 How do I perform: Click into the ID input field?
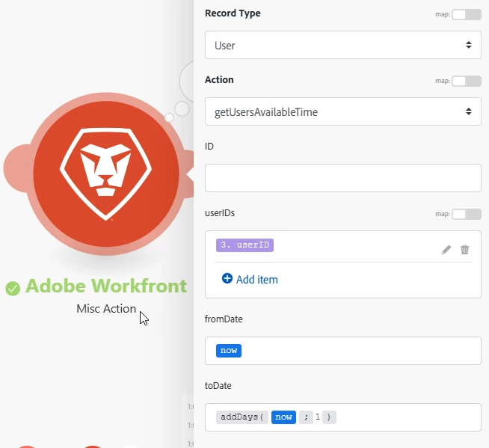343,178
